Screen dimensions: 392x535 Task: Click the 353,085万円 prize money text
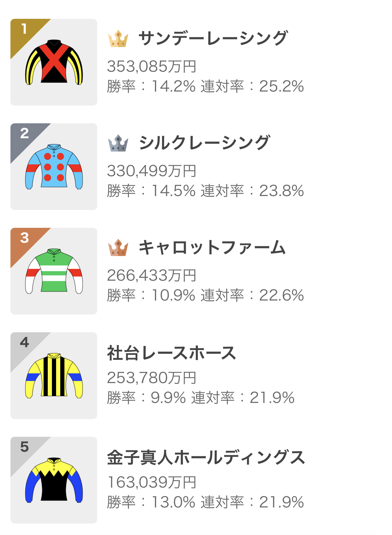[152, 67]
